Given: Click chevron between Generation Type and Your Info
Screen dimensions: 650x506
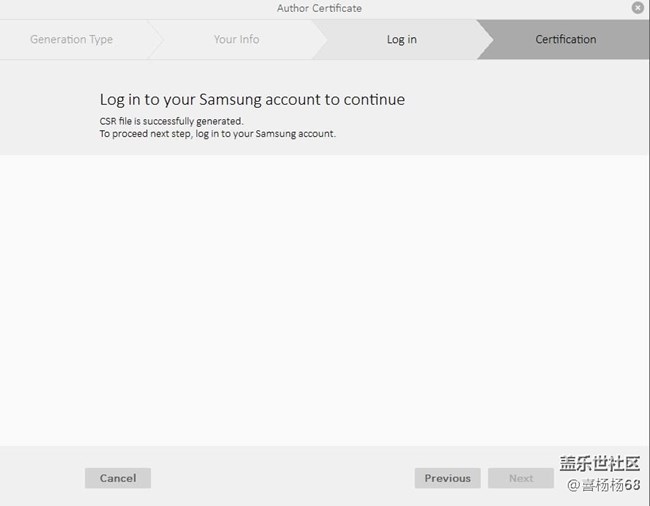Looking at the screenshot, I should click(x=155, y=40).
